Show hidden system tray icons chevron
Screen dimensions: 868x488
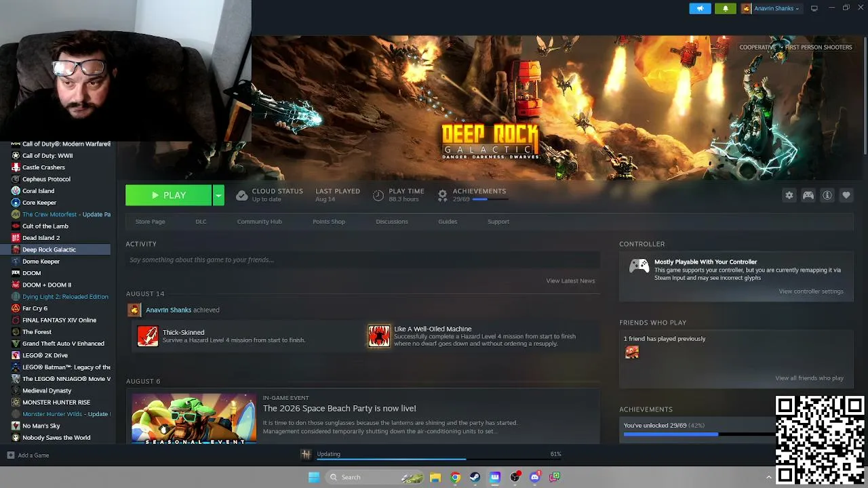[768, 477]
